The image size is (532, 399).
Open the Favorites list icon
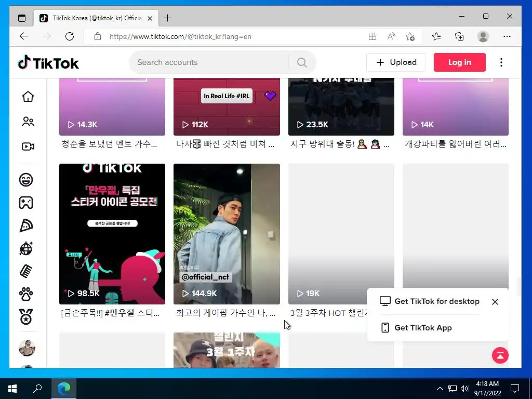coord(436,36)
